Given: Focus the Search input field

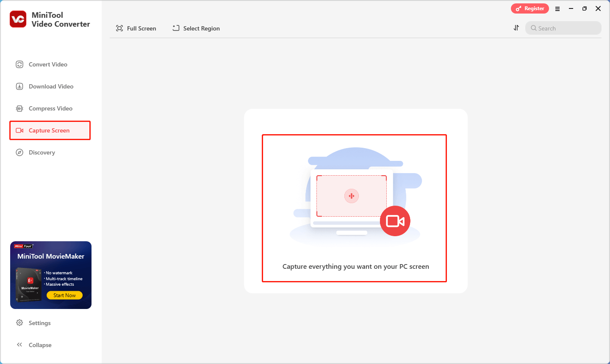Looking at the screenshot, I should tap(563, 28).
